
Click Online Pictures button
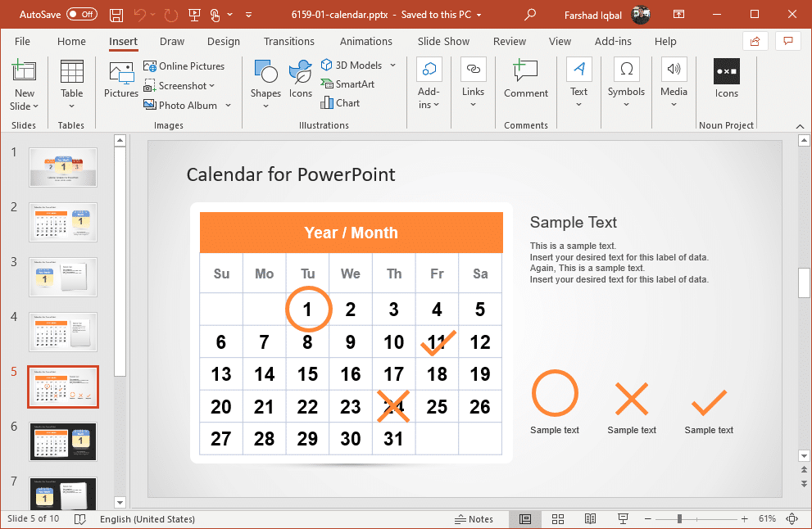point(184,66)
